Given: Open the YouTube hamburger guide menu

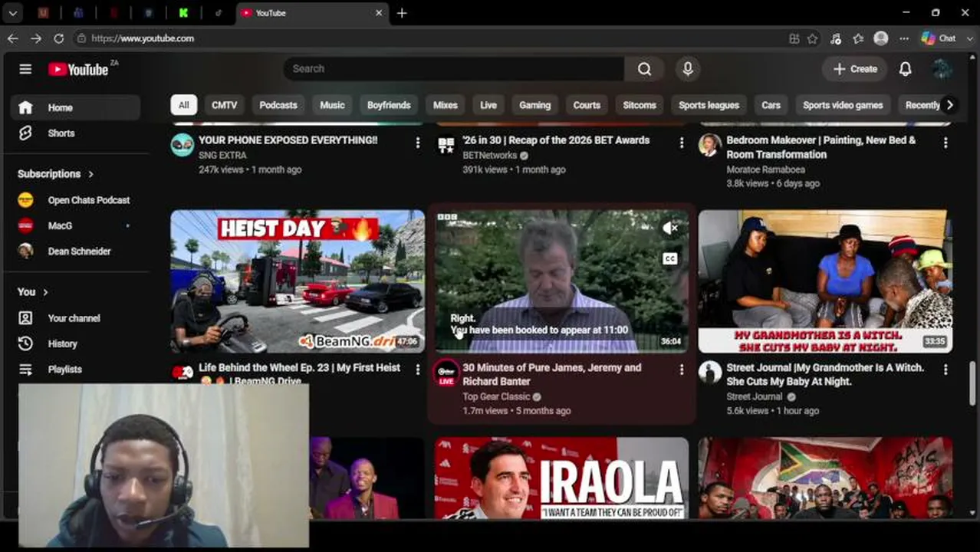Looking at the screenshot, I should click(25, 69).
